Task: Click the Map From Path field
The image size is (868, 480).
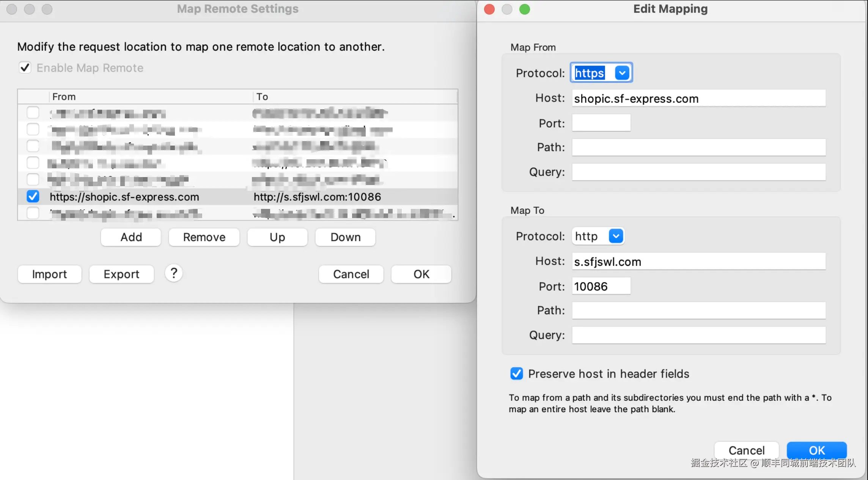Action: (x=698, y=147)
